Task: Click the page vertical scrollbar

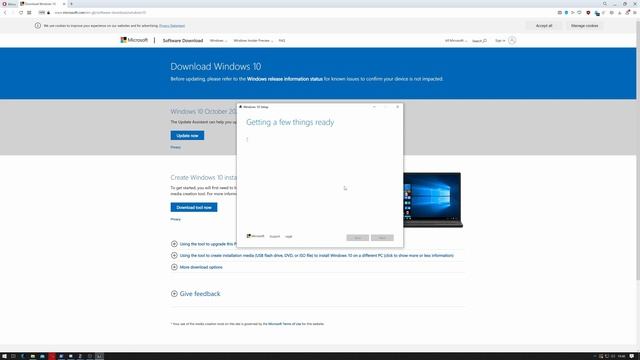Action: tap(638, 151)
